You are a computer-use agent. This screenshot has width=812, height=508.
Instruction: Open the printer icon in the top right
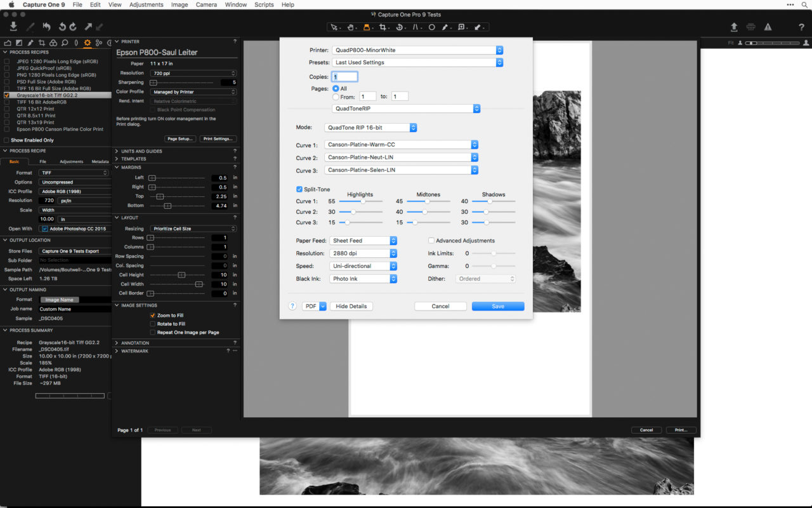click(752, 27)
